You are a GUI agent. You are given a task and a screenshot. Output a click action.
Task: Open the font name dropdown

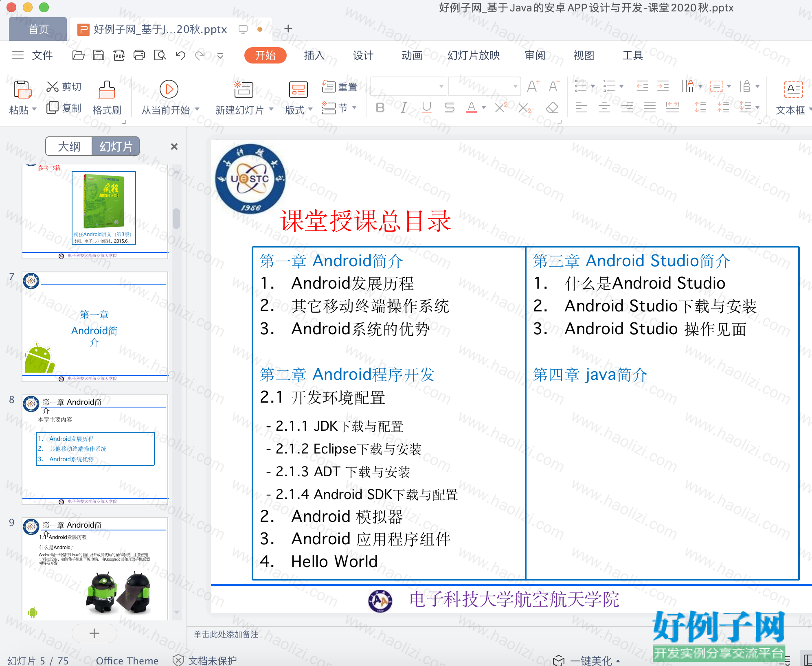click(441, 86)
